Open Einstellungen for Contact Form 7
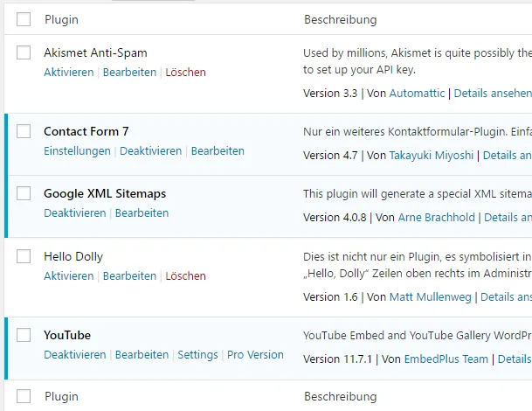Image resolution: width=532 pixels, height=411 pixels. 77,151
